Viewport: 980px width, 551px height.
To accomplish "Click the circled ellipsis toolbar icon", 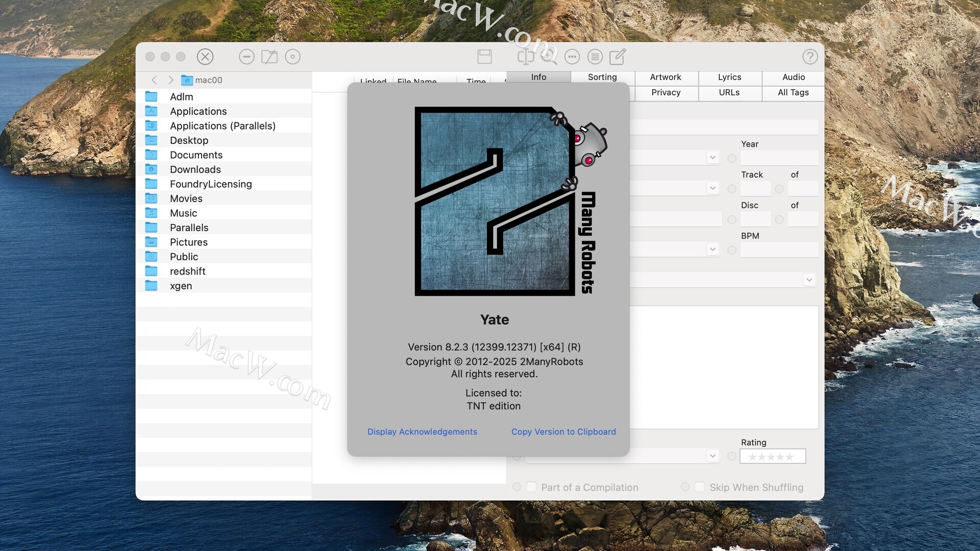I will (572, 57).
